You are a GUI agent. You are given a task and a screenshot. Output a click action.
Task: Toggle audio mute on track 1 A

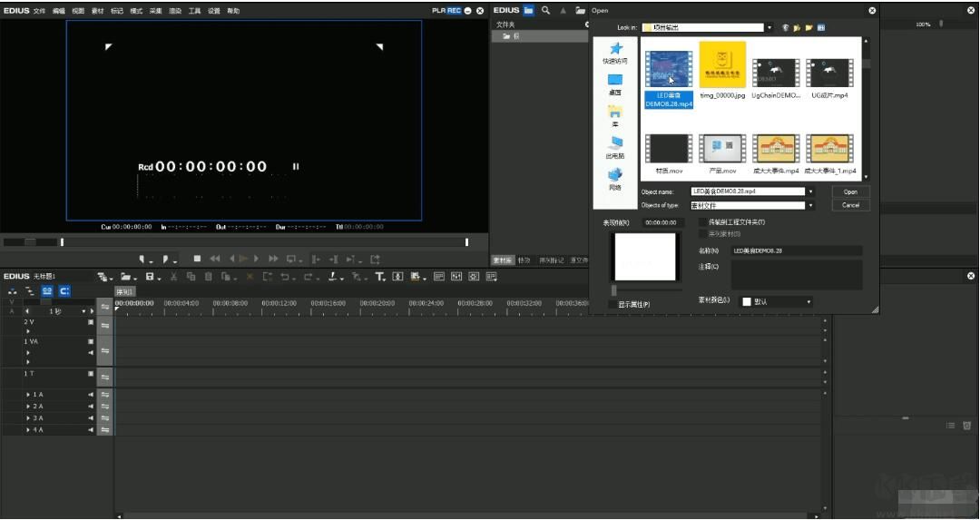point(91,395)
